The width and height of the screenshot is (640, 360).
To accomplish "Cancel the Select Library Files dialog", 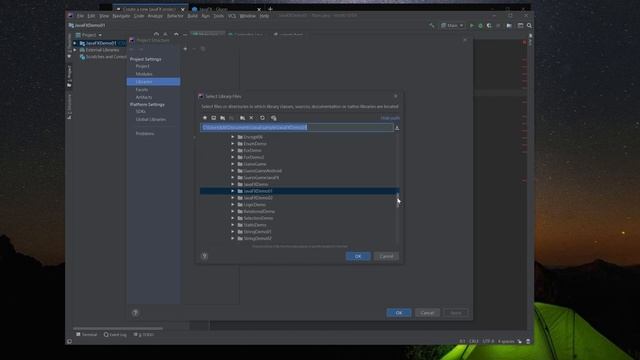I will [386, 256].
